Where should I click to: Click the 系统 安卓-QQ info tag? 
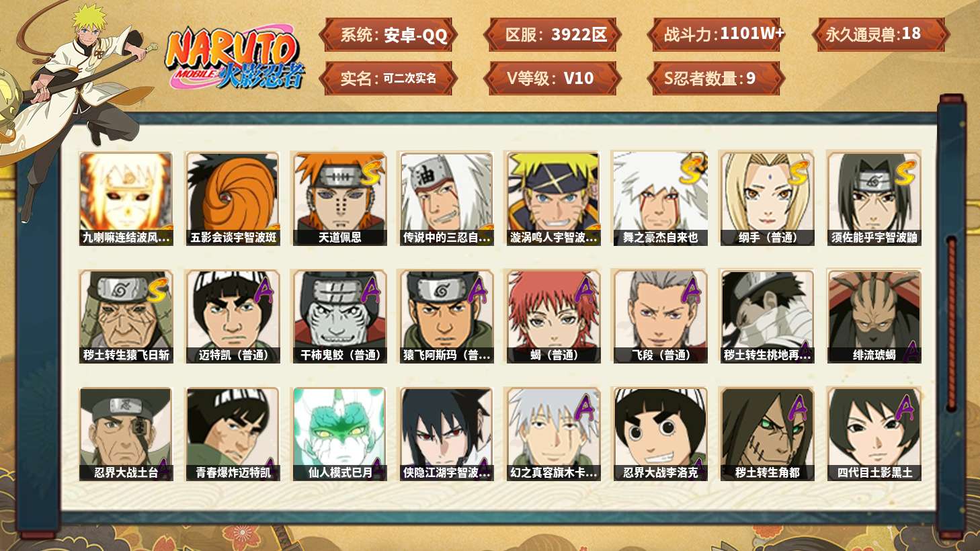click(x=389, y=34)
